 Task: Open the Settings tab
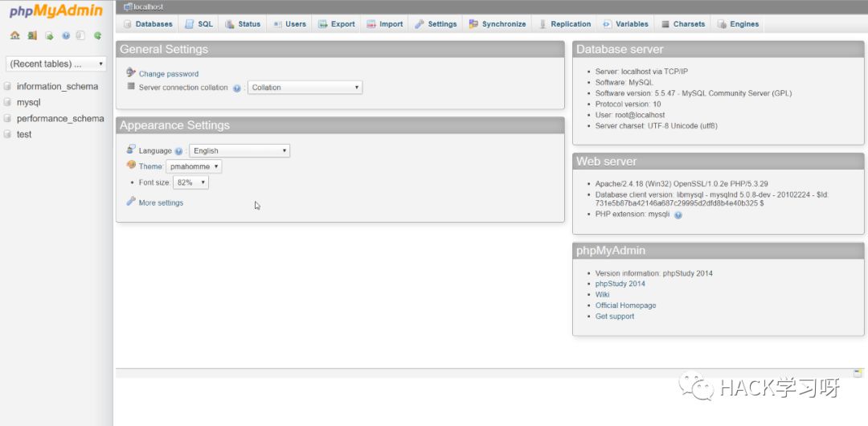[x=436, y=24]
